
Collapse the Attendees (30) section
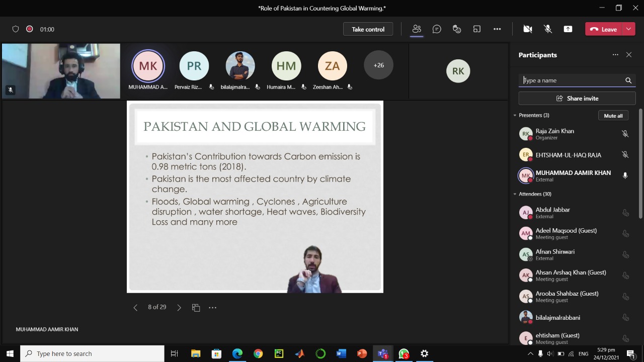coord(515,194)
